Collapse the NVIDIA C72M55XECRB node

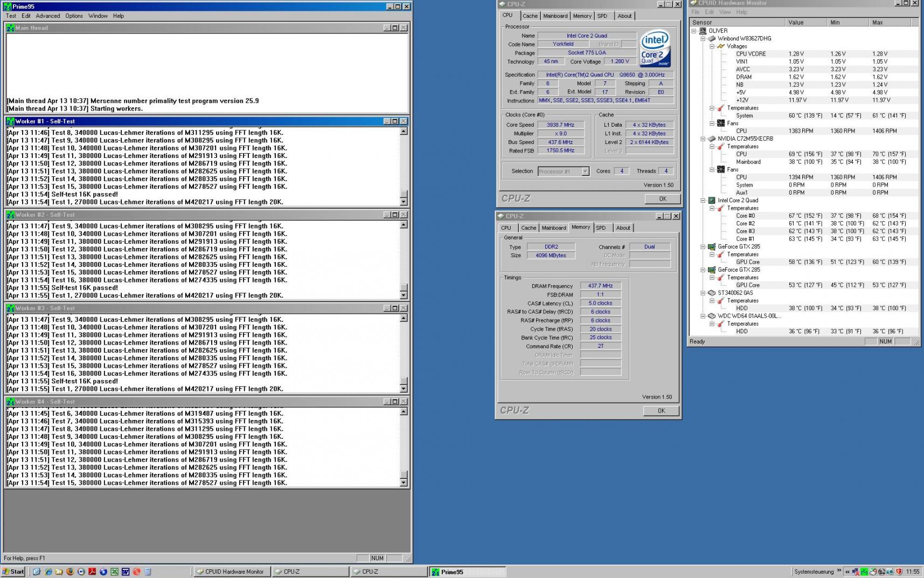(703, 139)
